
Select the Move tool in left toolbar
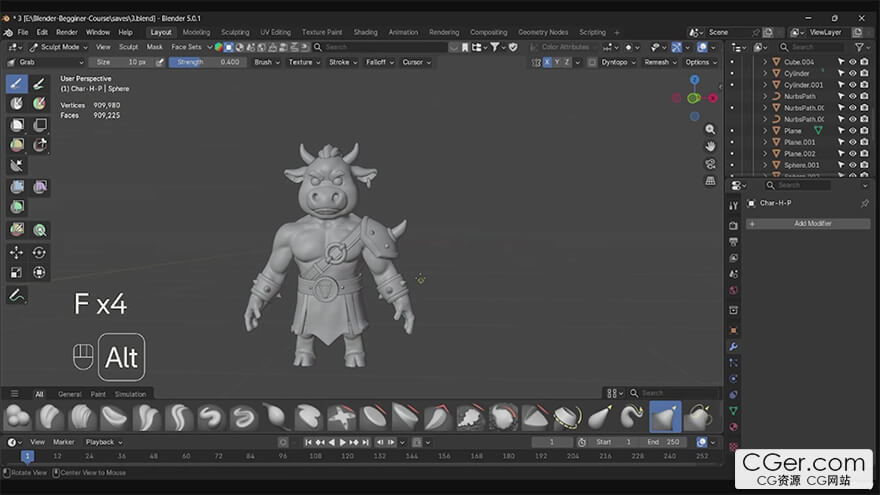tap(16, 253)
